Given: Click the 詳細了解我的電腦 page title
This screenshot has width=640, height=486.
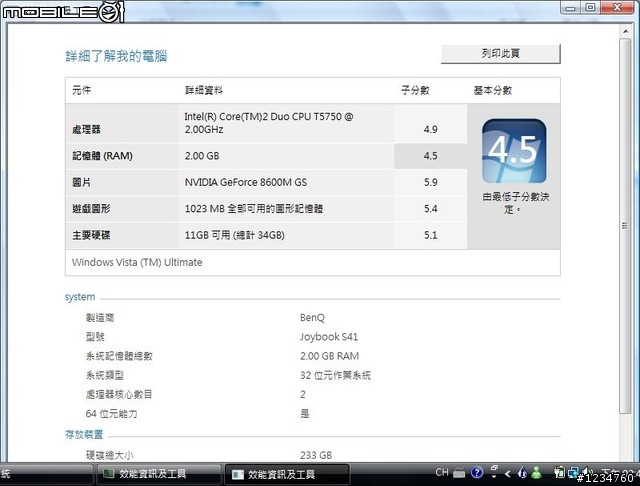Looking at the screenshot, I should 116,56.
